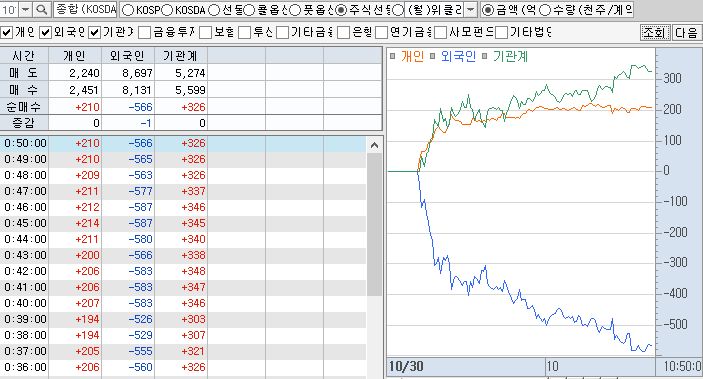Click the 8,697 foreign sell value
The image size is (703, 379).
click(x=137, y=73)
